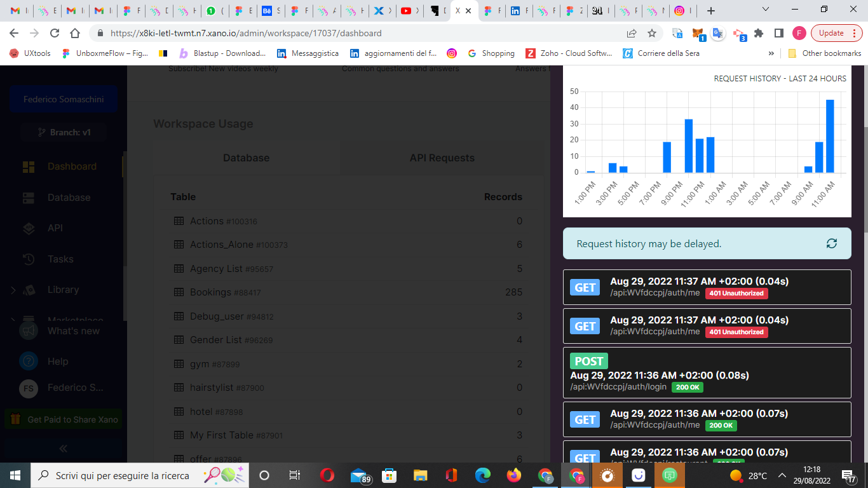Open the Bookings table row
The image size is (868, 488).
pyautogui.click(x=348, y=292)
